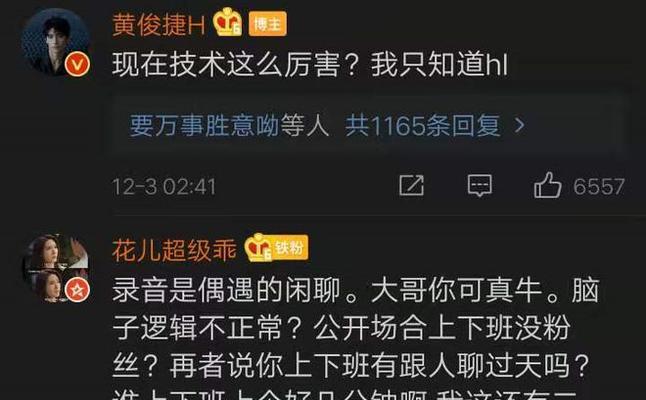Expand the 共1165条回复 replies
646x400 pixels.
pos(422,126)
